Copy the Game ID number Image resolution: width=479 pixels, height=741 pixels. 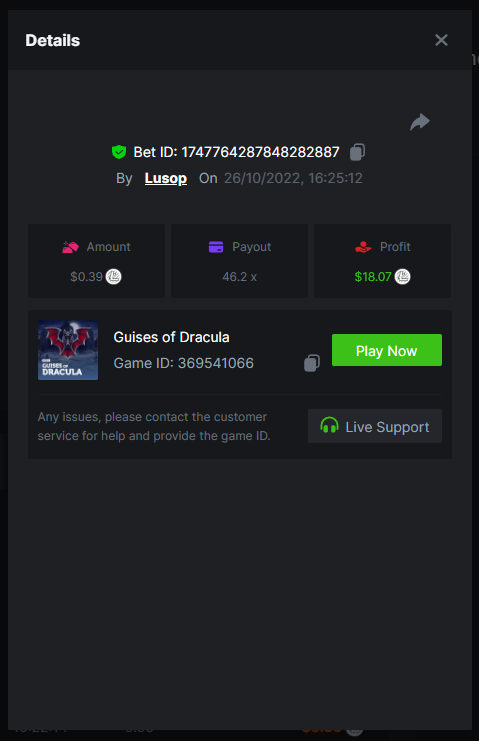312,363
